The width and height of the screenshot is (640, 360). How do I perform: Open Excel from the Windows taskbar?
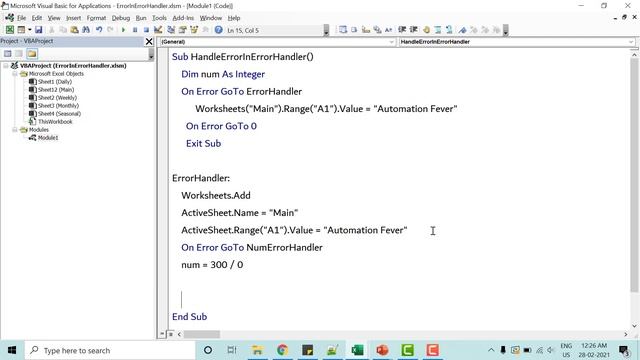click(x=357, y=350)
